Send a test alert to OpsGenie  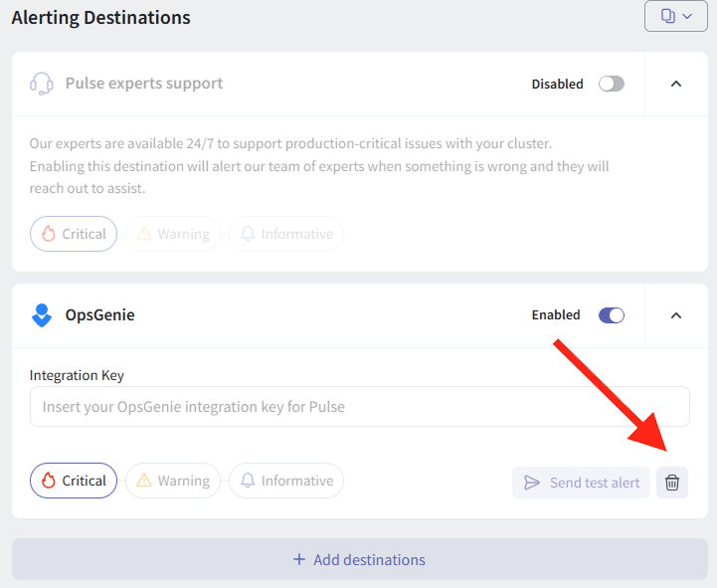(x=581, y=483)
